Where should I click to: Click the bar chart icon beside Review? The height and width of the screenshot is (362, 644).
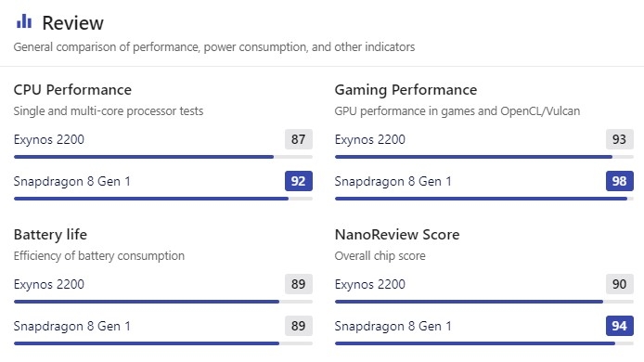[24, 21]
